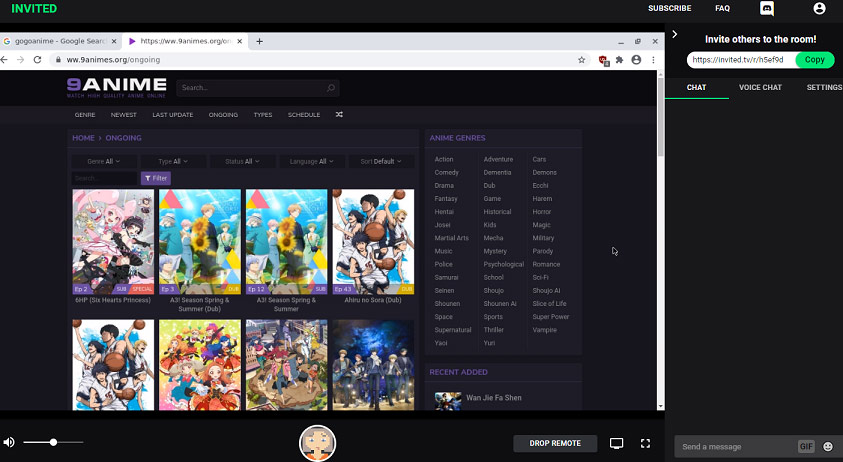The width and height of the screenshot is (843, 462).
Task: Click the DROP REMOTE button
Action: 555,443
